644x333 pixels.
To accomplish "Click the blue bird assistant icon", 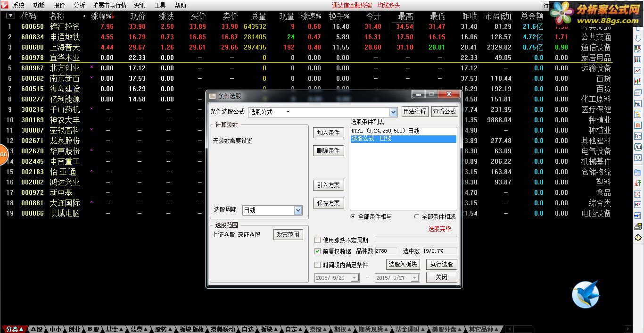I will [x=586, y=294].
